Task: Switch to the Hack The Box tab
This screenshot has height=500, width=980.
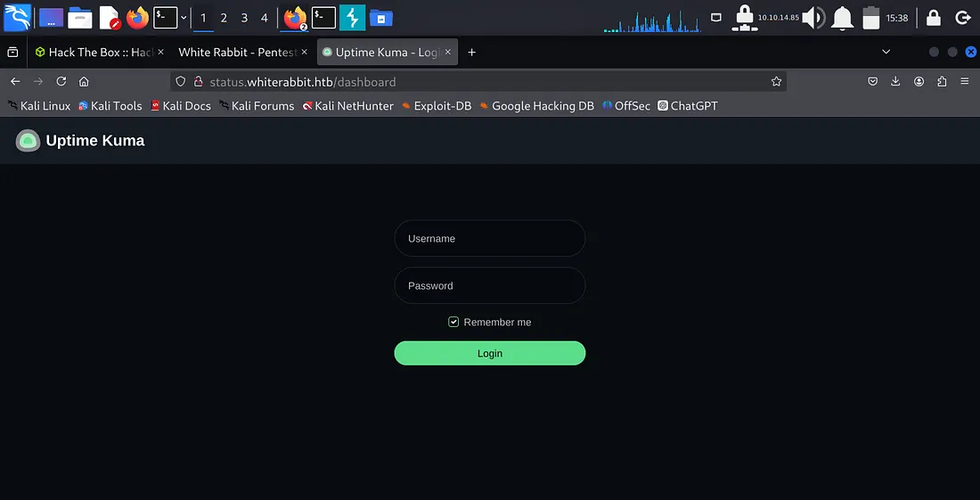Action: coord(94,53)
